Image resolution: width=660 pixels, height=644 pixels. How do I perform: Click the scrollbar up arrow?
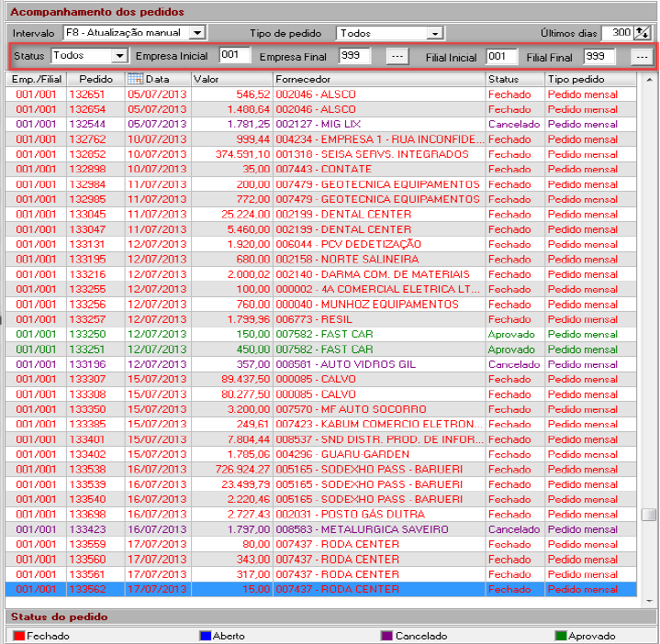coord(649,80)
